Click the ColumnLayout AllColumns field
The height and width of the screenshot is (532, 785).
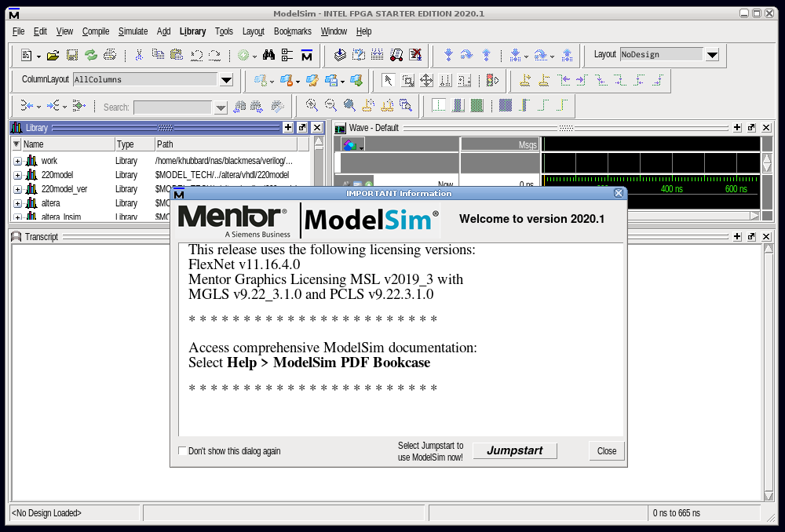[x=145, y=79]
